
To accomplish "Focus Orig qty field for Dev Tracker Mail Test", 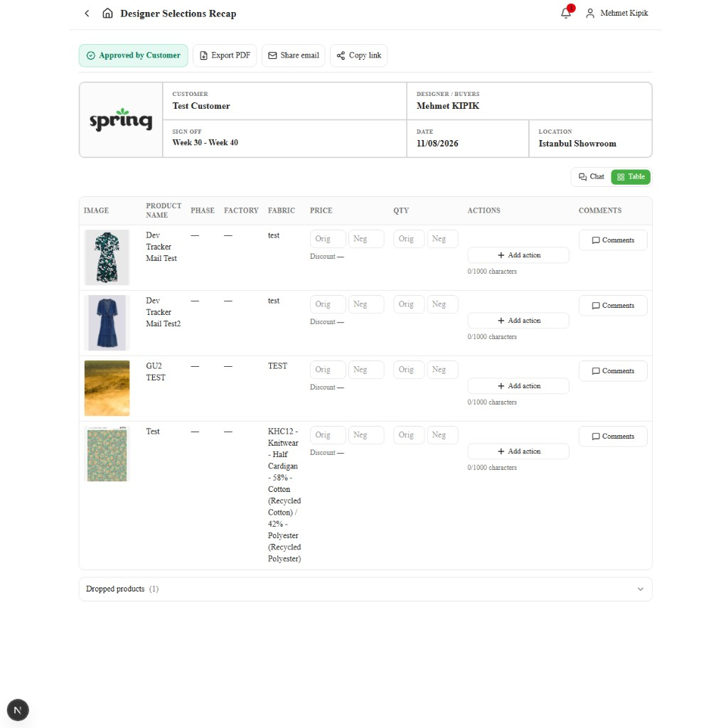I will coord(409,239).
